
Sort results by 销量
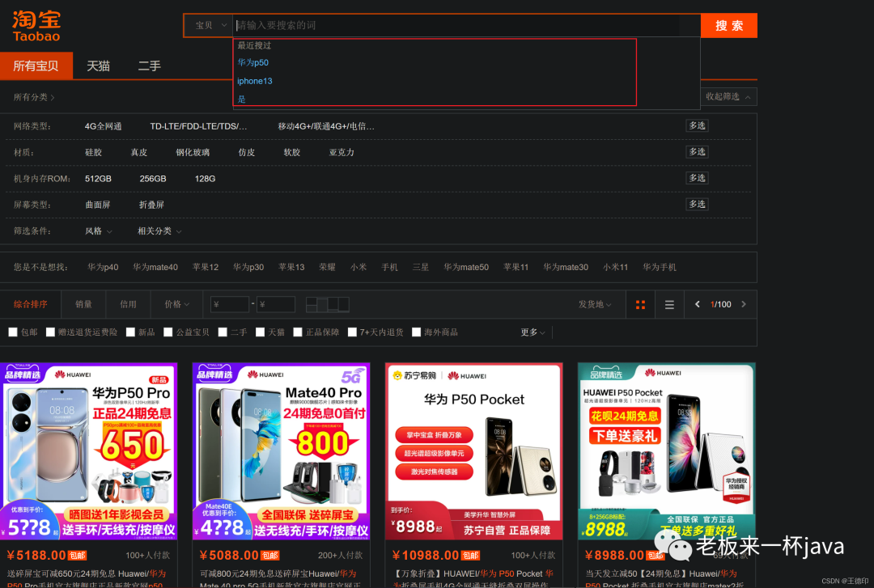pyautogui.click(x=83, y=304)
